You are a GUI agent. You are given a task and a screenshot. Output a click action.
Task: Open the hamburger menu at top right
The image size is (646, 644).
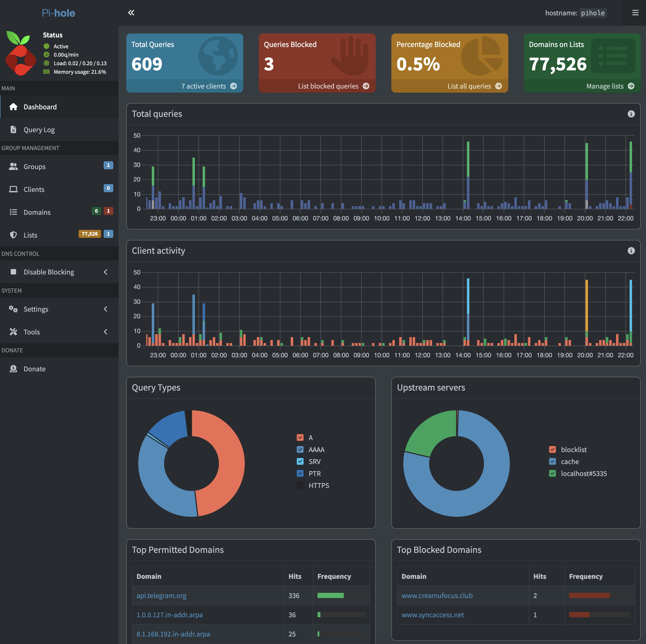635,13
